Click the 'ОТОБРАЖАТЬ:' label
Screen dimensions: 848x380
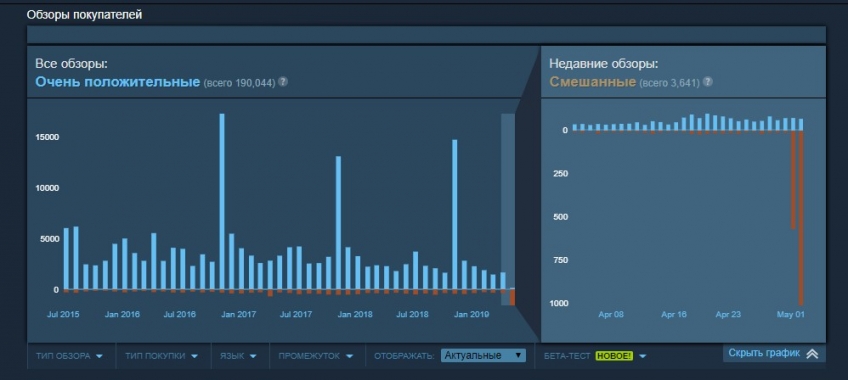point(405,356)
